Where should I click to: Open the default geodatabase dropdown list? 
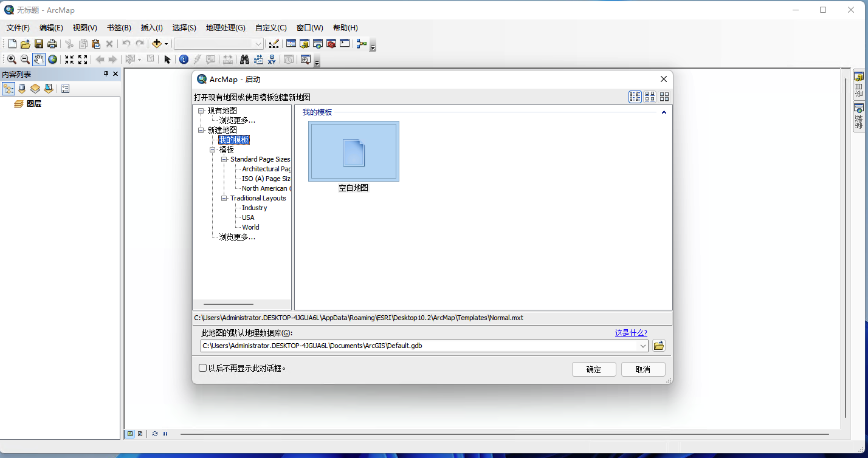(x=643, y=345)
